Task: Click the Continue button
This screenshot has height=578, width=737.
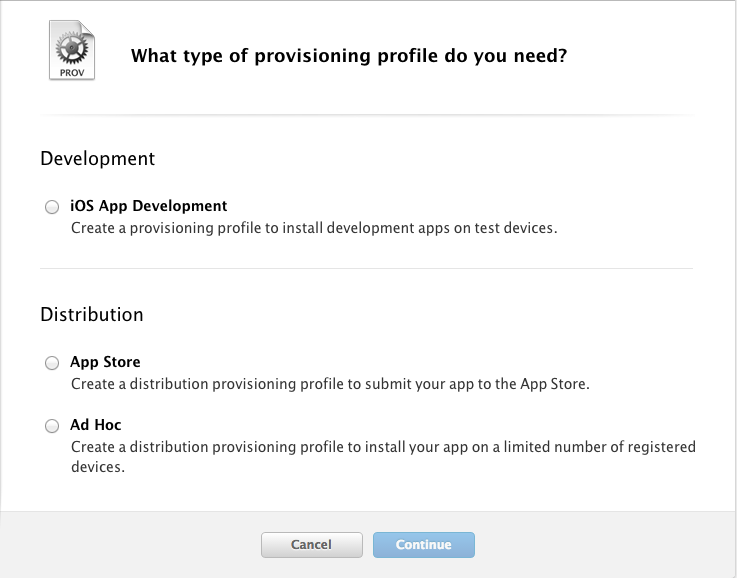Action: [423, 545]
